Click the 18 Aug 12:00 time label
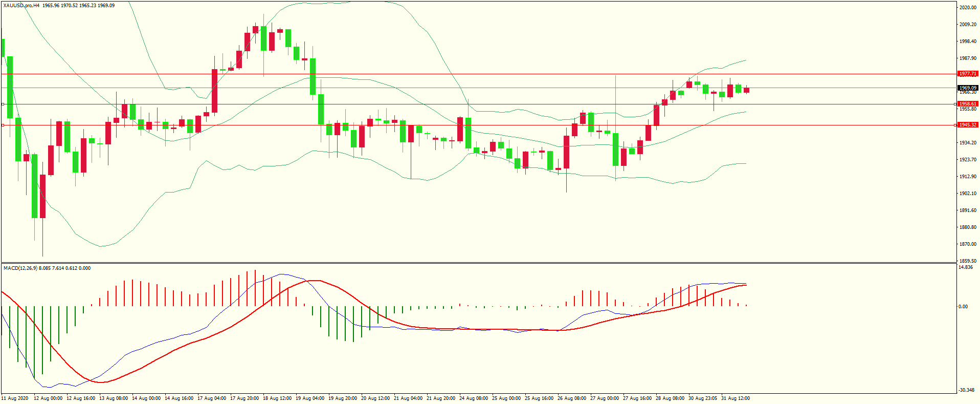The width and height of the screenshot is (980, 404). pos(277,398)
